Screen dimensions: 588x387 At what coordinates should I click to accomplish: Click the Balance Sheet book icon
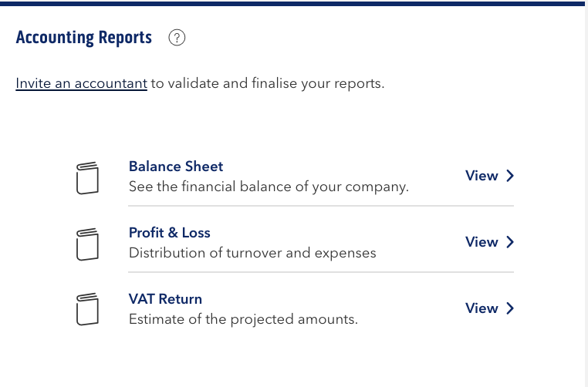pyautogui.click(x=87, y=178)
